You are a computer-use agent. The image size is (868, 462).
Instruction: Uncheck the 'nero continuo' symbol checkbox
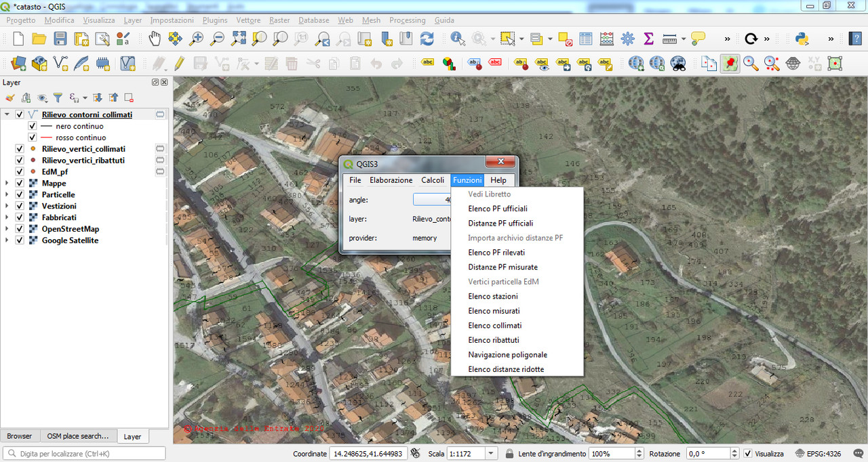click(32, 126)
